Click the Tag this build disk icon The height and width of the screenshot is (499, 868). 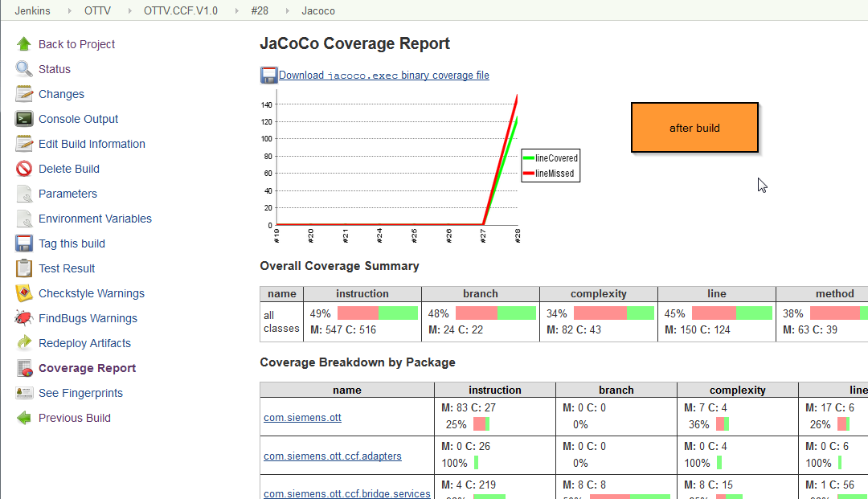tap(24, 243)
